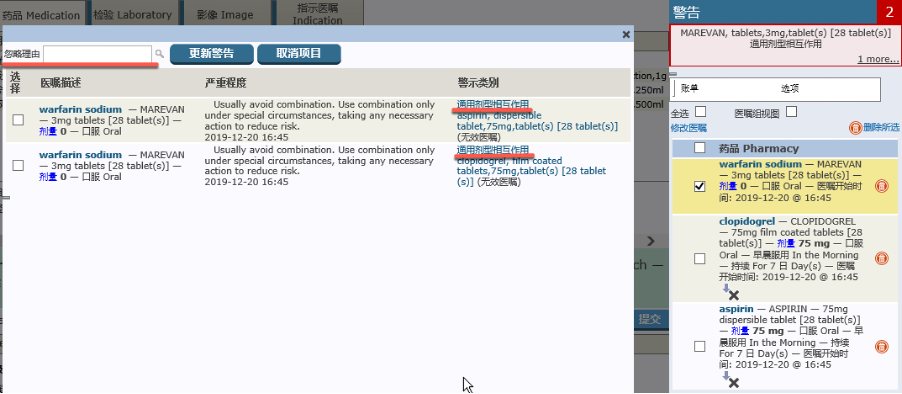Click the X mark under aspirin order
The image size is (902, 394).
[733, 382]
